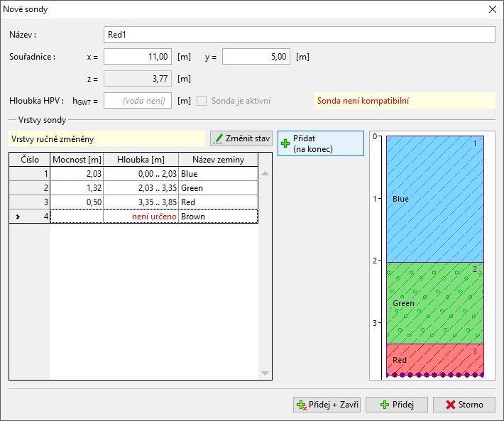Select the Green soil name cell
Viewport: 504px width, 421px height.
point(218,188)
